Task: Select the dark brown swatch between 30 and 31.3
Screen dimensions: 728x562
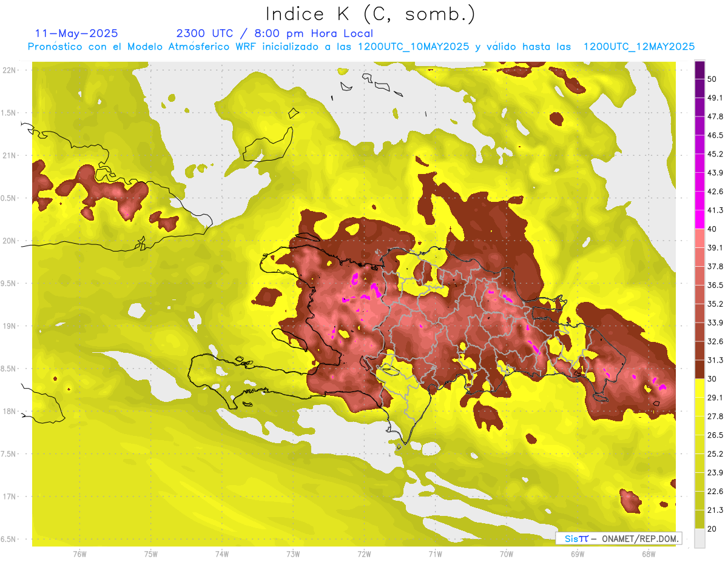Action: coord(699,370)
